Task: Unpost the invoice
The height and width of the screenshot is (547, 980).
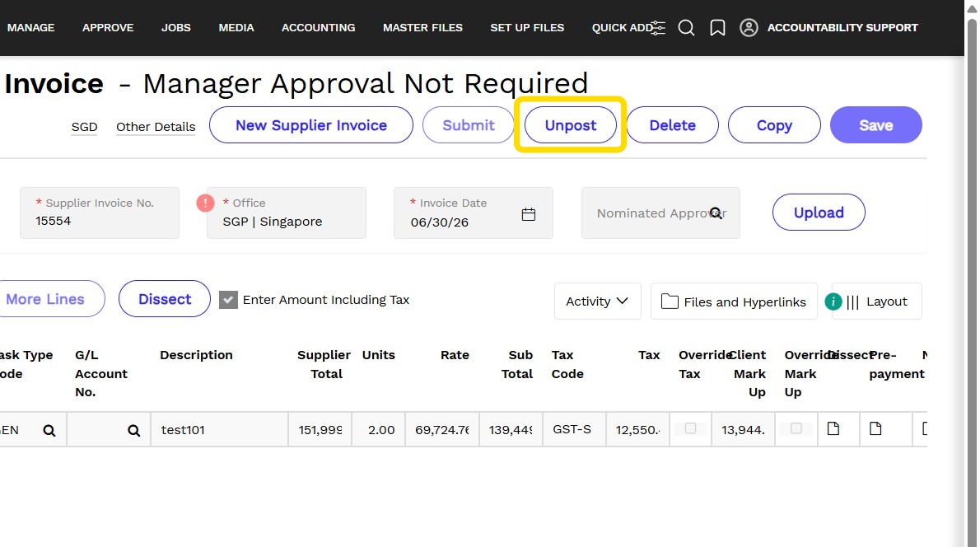Action: 571,125
